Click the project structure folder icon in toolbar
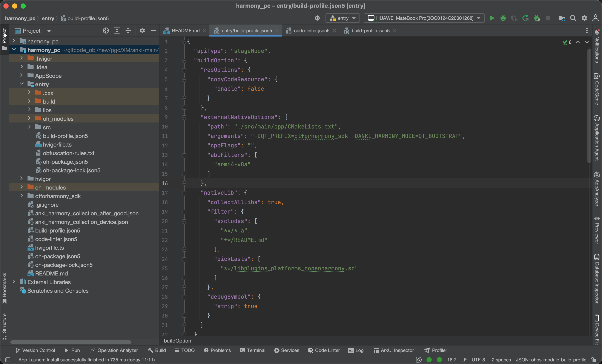Viewport: 602px width, 364px height. 562,18
